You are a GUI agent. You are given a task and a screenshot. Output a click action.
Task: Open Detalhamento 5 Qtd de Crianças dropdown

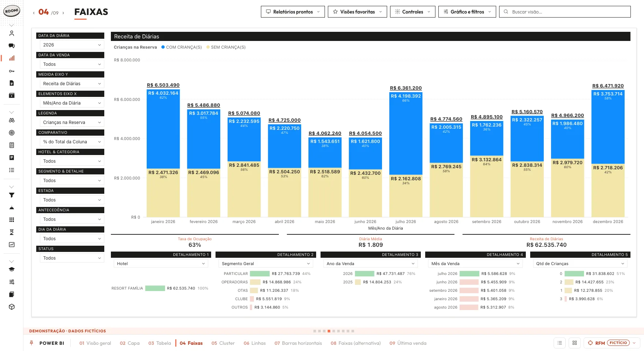coord(580,264)
